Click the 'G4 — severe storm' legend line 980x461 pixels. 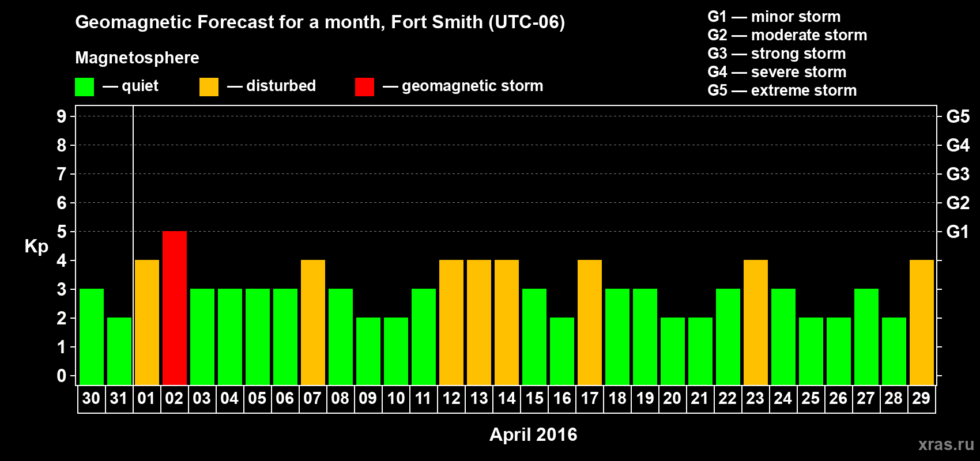[777, 72]
